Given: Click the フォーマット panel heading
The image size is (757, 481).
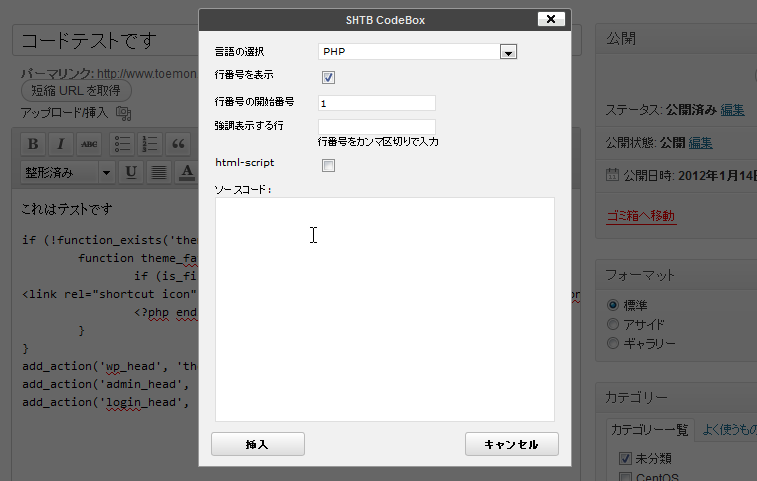Looking at the screenshot, I should pos(640,275).
